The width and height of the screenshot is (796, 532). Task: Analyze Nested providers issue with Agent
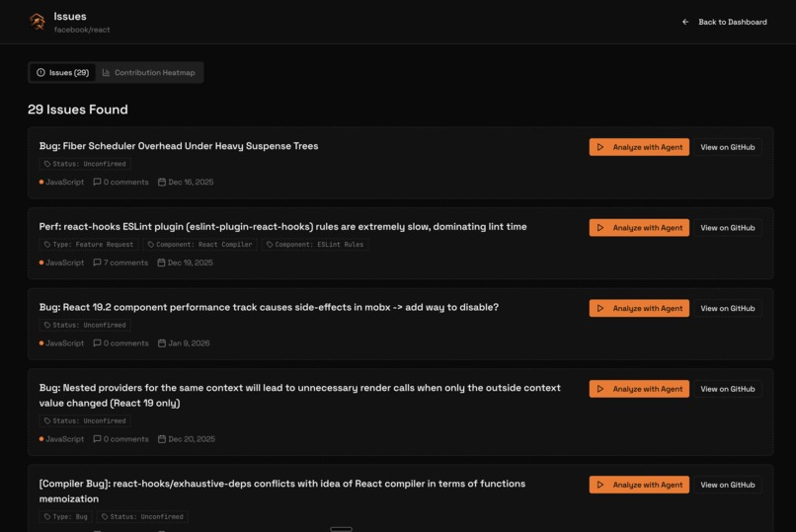(x=639, y=389)
